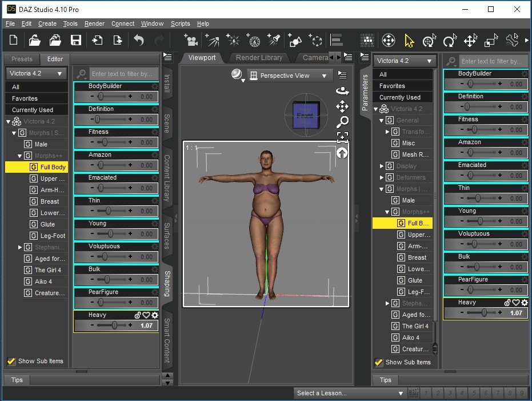The image size is (532, 401).
Task: Click the Heavy slider handle in Shaping pane
Action: 114,325
